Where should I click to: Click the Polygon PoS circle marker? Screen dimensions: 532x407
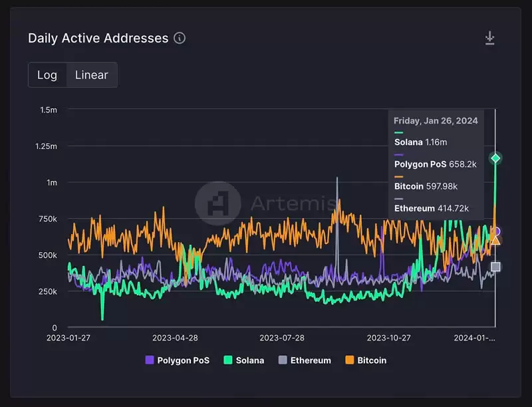click(x=496, y=231)
